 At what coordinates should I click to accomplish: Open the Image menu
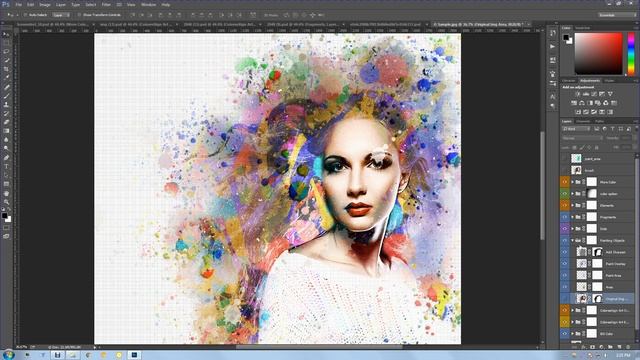coord(44,4)
